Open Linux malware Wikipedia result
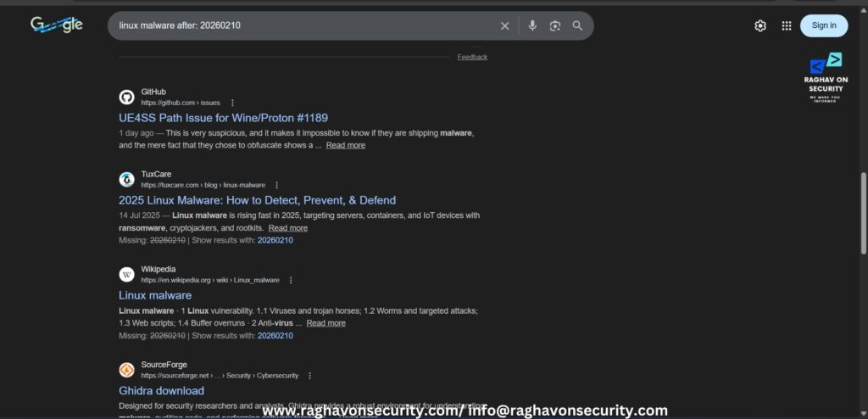The width and height of the screenshot is (868, 419). [x=155, y=295]
